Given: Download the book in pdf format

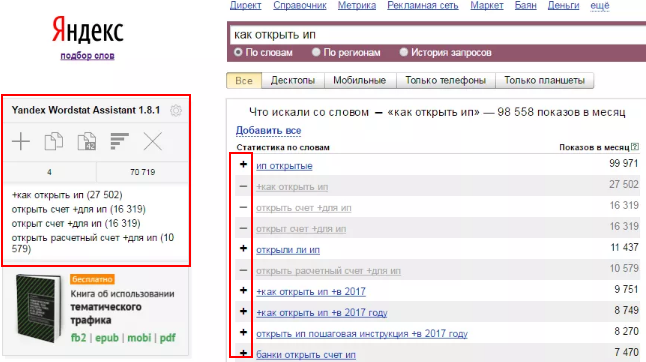Looking at the screenshot, I should click(167, 338).
